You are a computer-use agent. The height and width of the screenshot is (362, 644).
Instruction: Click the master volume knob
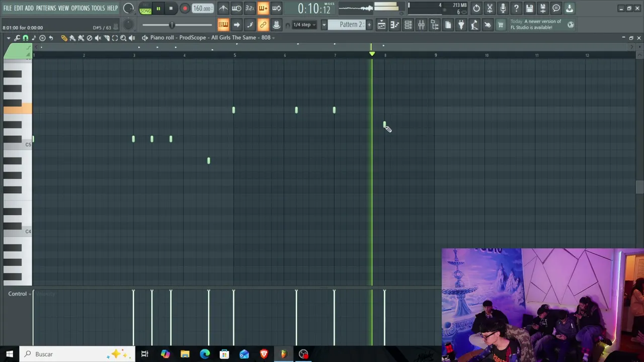click(x=128, y=8)
